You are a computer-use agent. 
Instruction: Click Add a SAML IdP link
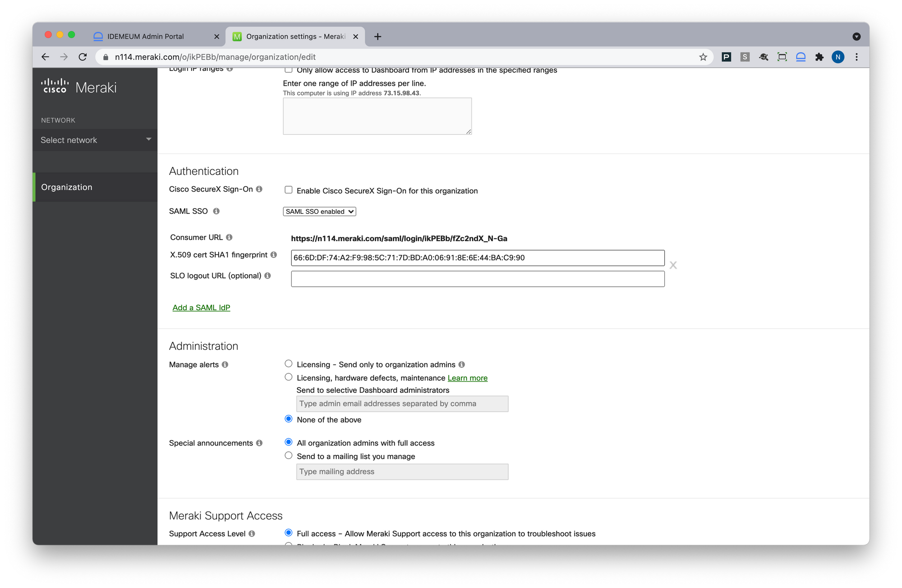[x=201, y=308]
